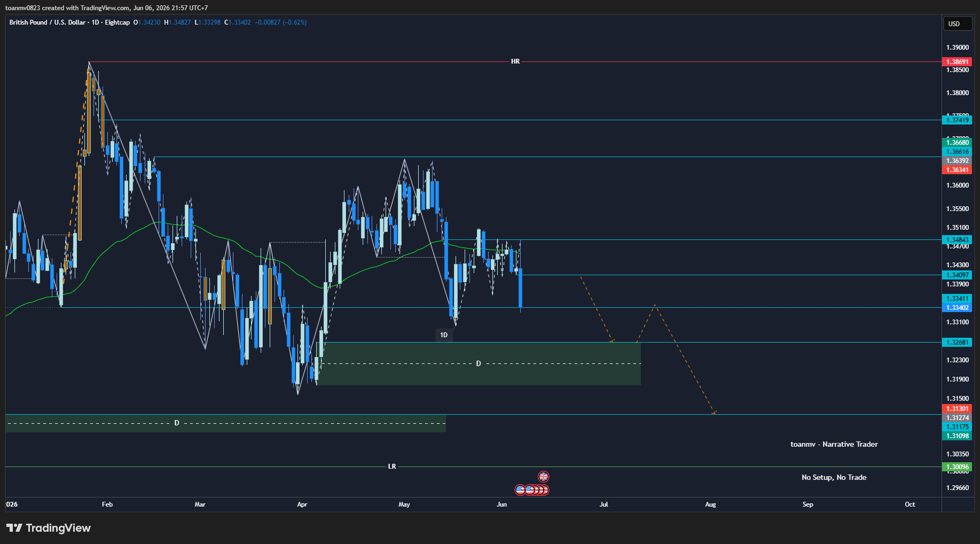
Task: Click the 'toanmv - Narrative Trader' text
Action: tap(834, 445)
